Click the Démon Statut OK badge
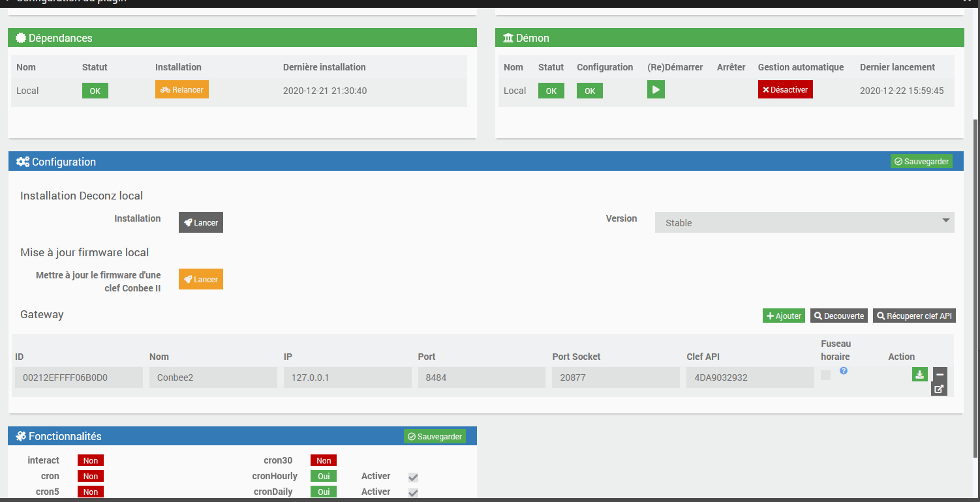 pyautogui.click(x=551, y=91)
